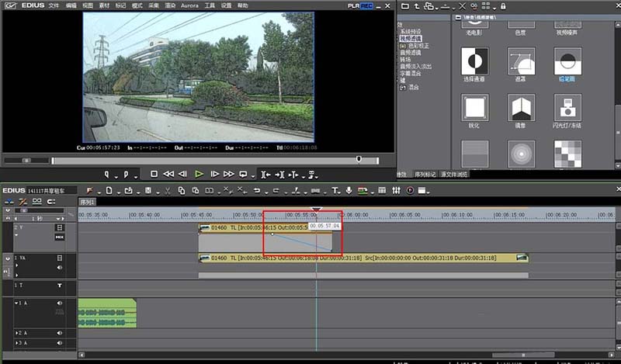The image size is (621, 364).
Task: Click the loop playback icon
Action: point(243,174)
